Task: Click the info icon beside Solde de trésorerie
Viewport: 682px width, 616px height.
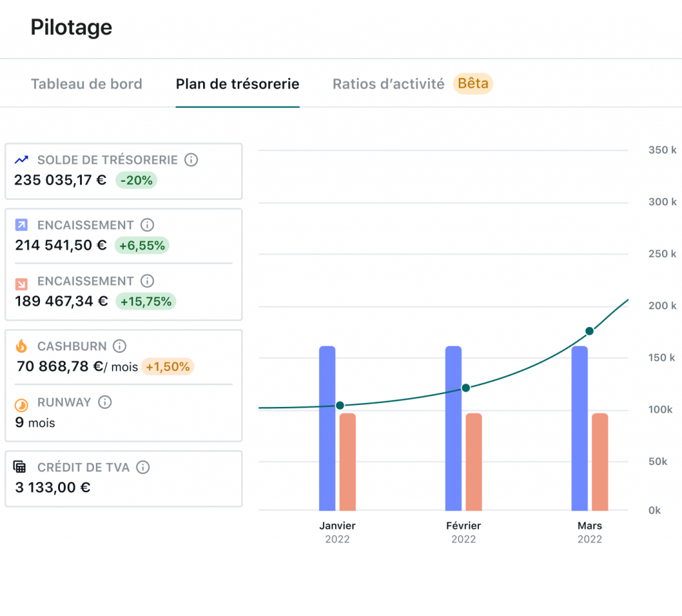Action: click(x=191, y=160)
